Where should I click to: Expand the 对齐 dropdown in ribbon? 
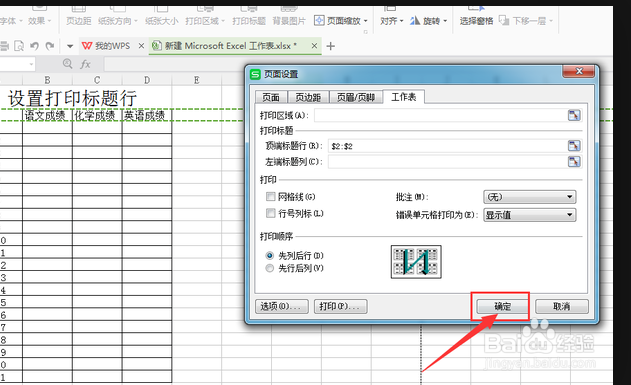401,21
